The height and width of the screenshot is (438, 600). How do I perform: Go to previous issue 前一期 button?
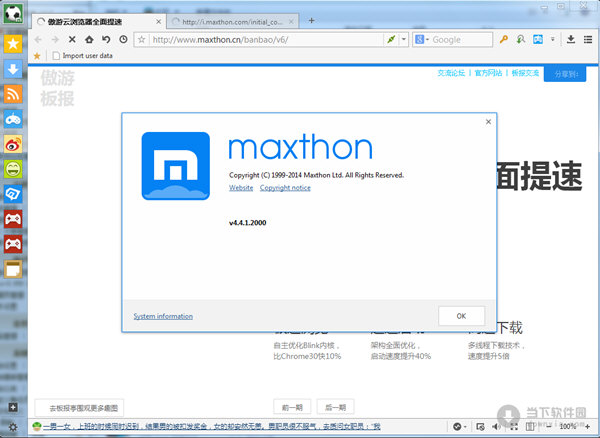pyautogui.click(x=292, y=407)
